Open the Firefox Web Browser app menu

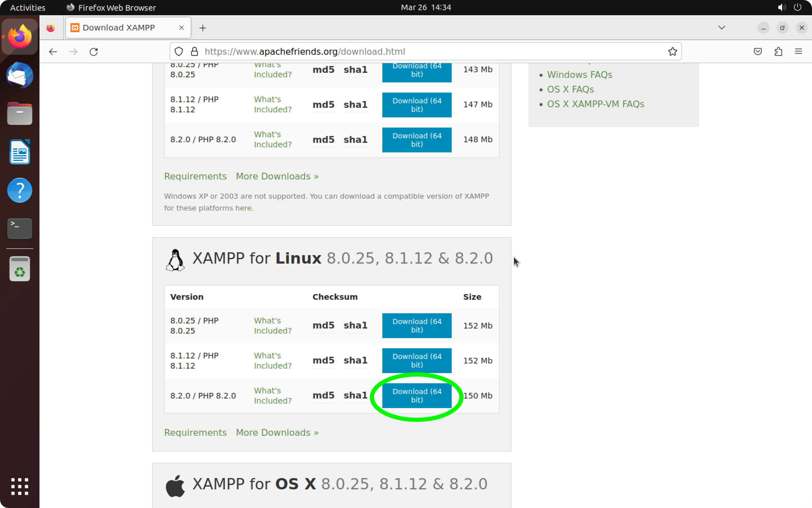[111, 7]
